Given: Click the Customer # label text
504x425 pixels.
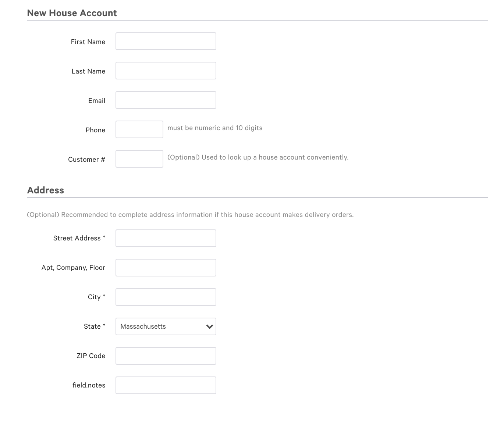Looking at the screenshot, I should click(86, 159).
